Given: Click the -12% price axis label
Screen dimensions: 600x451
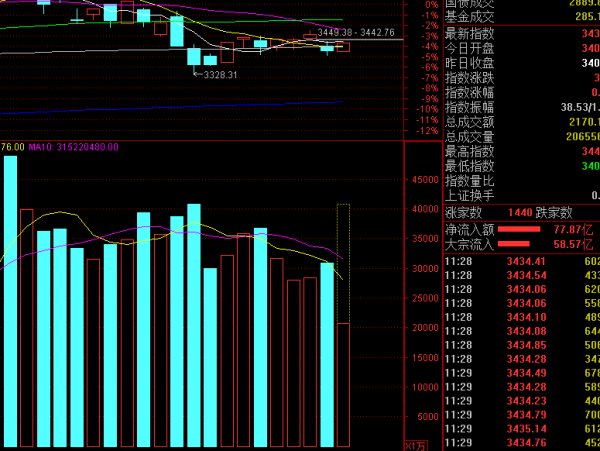Looking at the screenshot, I should [427, 131].
